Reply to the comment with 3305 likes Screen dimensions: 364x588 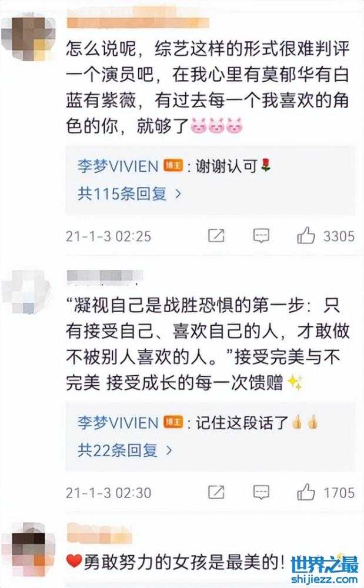[x=261, y=236]
